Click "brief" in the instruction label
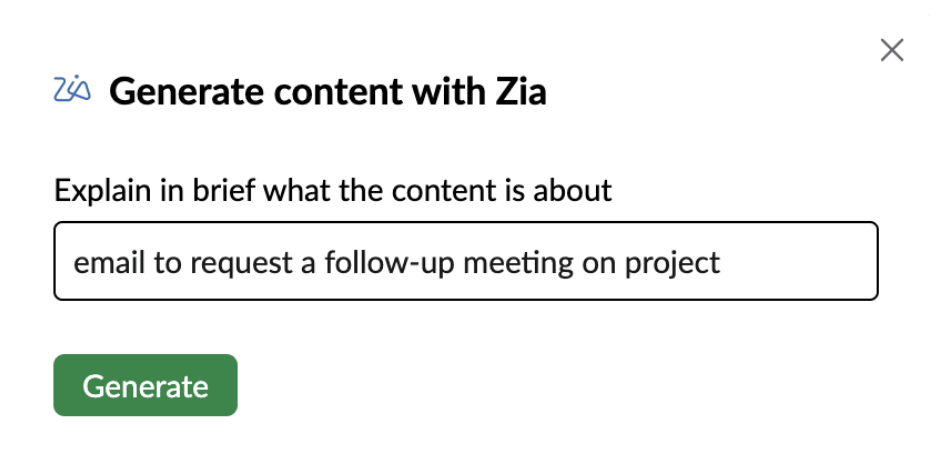This screenshot has width=942, height=476. pos(208,190)
